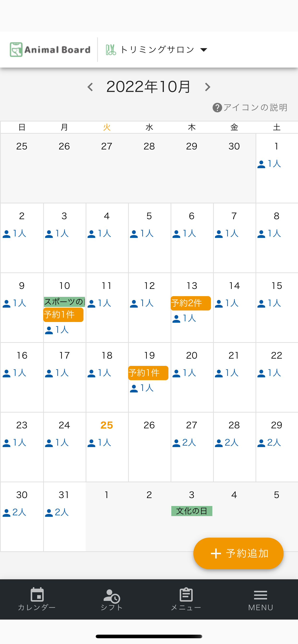Select today's date 25 in orange
The image size is (298, 644).
107,425
